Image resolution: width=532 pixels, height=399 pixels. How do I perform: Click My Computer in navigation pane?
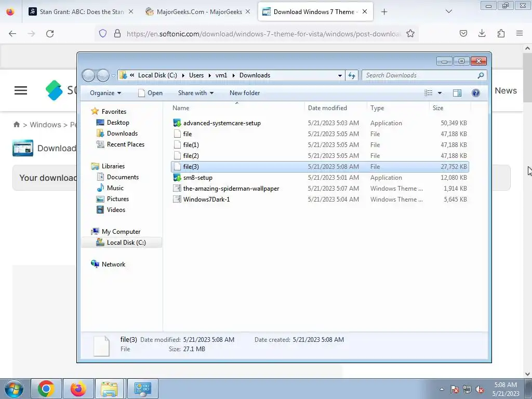click(x=121, y=232)
